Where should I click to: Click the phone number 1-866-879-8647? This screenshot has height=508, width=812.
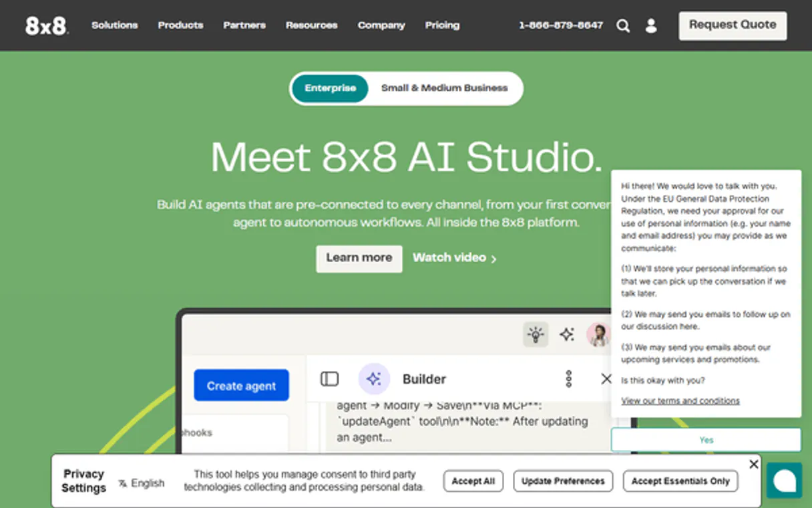click(561, 25)
